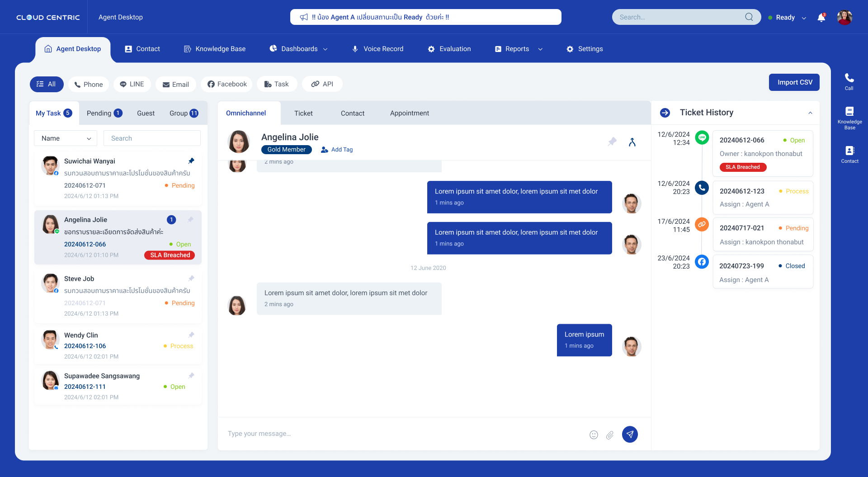This screenshot has height=477, width=868.
Task: Filter channels by Facebook
Action: pyautogui.click(x=226, y=84)
